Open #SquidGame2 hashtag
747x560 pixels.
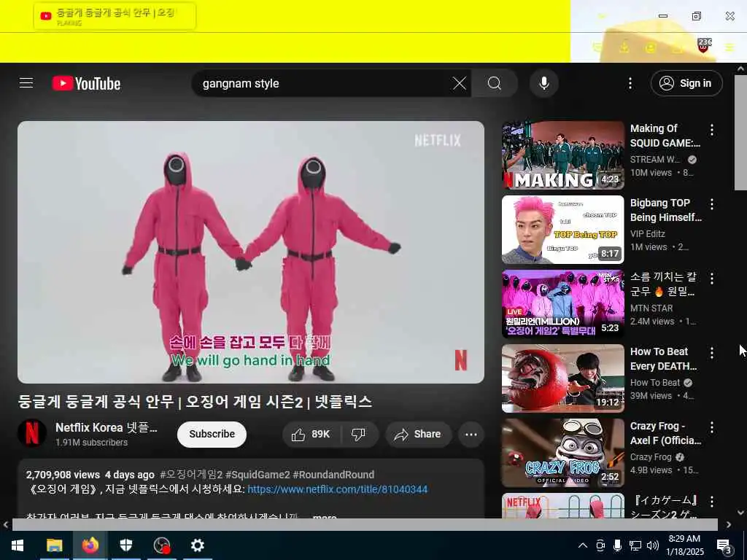[258, 475]
